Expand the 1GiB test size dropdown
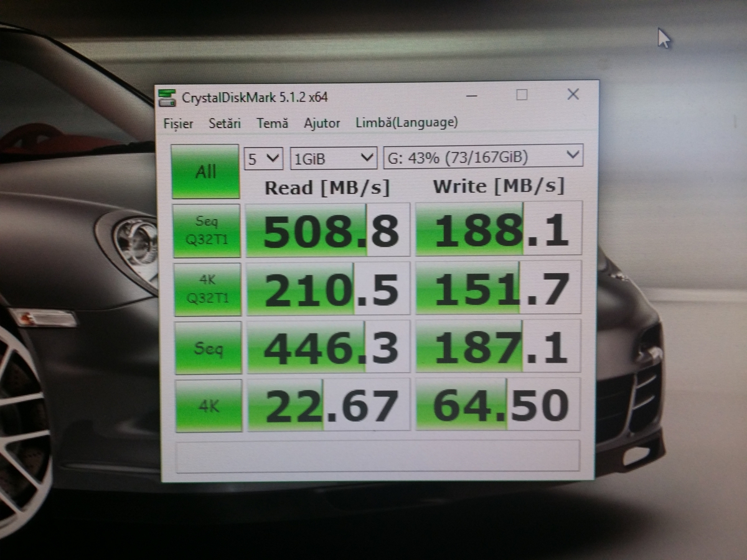The height and width of the screenshot is (560, 747). coord(334,158)
